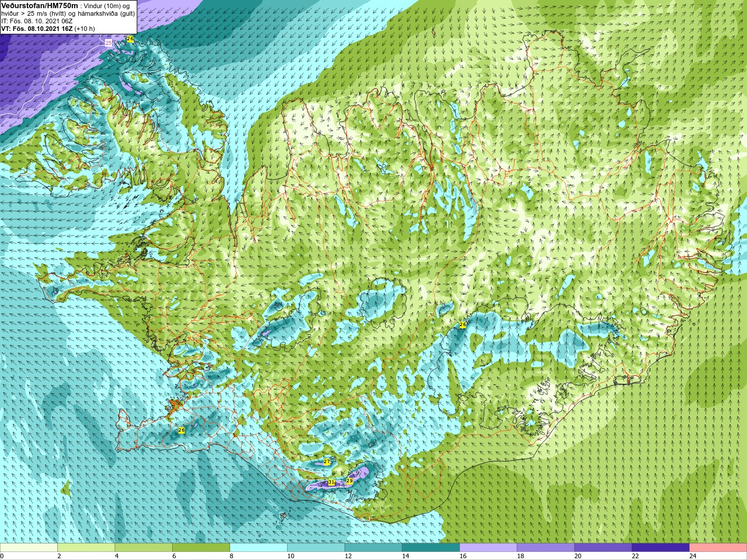Click the yellow gust marker labeled 29
The height and width of the screenshot is (560, 747).
(350, 481)
